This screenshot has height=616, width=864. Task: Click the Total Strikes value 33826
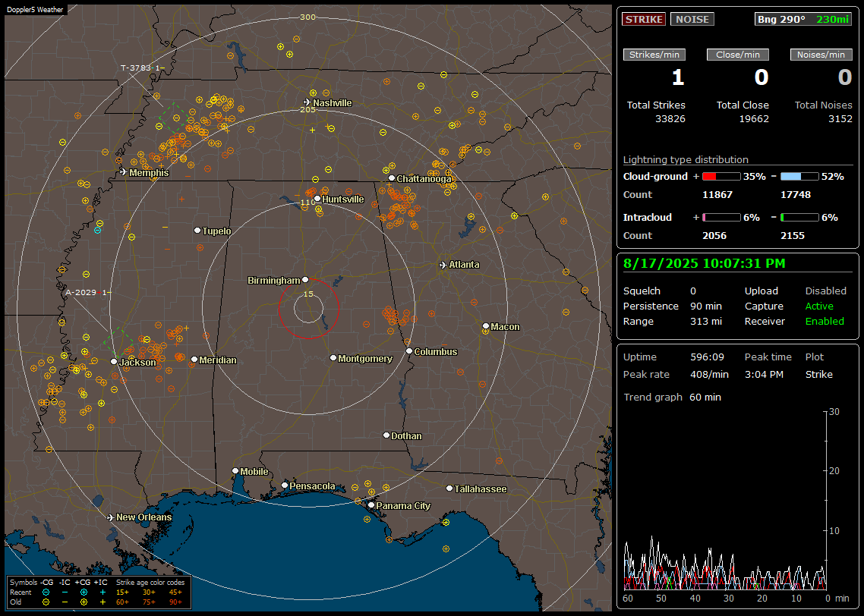coord(670,119)
